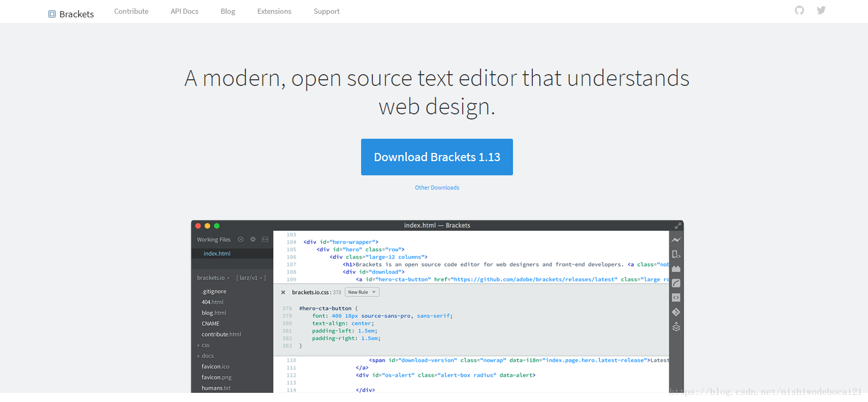The width and height of the screenshot is (868, 402).
Task: Click the layers upload icon in the right toolbar
Action: point(676,327)
